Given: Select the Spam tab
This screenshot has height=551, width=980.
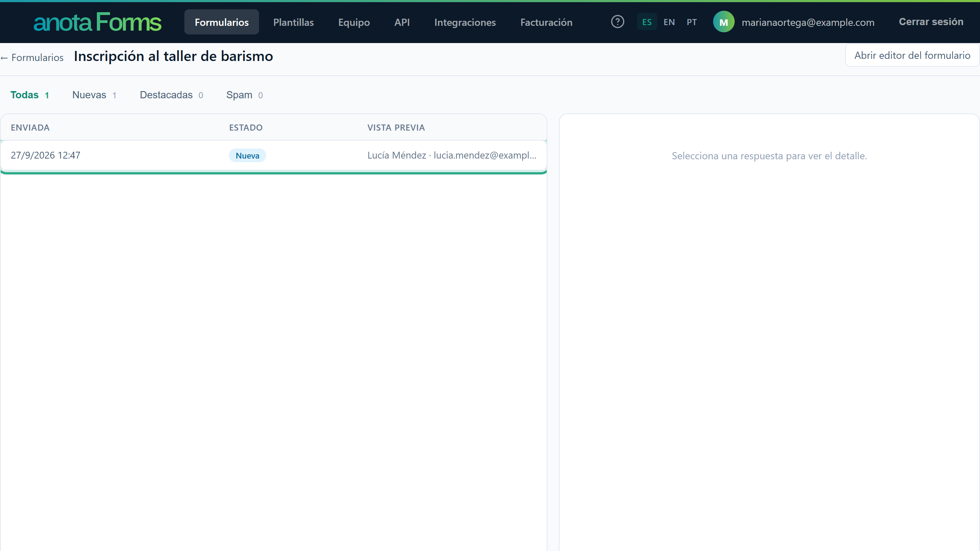Looking at the screenshot, I should click(244, 95).
